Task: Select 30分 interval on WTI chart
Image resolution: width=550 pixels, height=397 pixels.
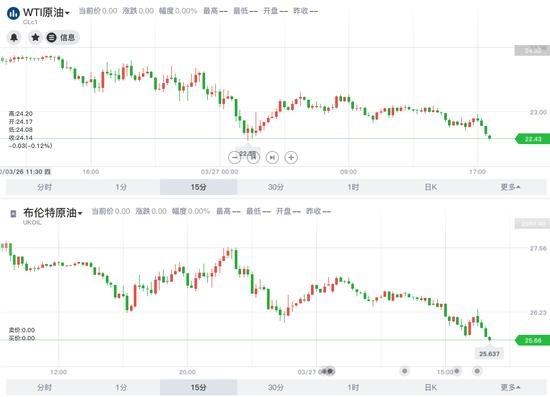Action: [276, 187]
